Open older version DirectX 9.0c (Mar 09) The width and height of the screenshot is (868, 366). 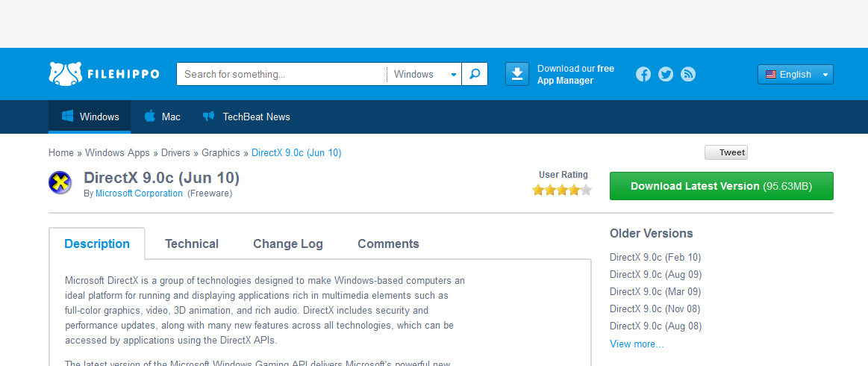pyautogui.click(x=655, y=291)
